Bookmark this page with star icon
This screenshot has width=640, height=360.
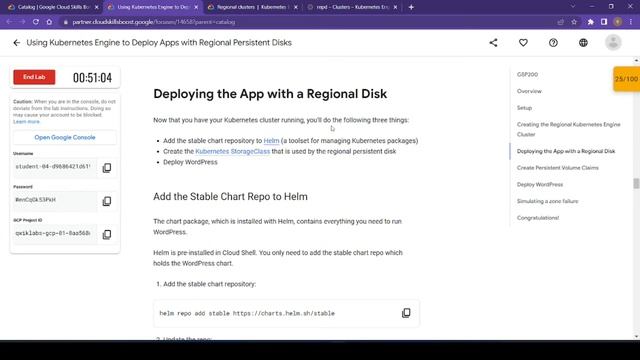pos(574,22)
